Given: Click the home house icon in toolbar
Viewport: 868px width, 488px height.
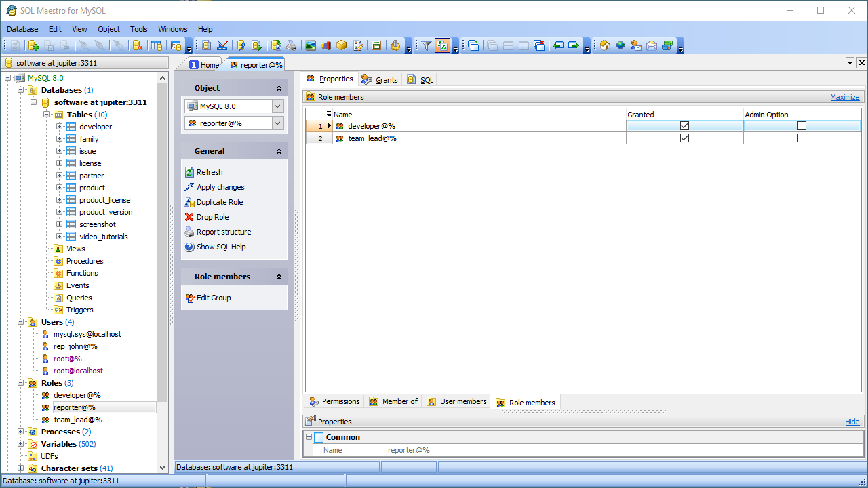Looking at the screenshot, I should tap(605, 45).
